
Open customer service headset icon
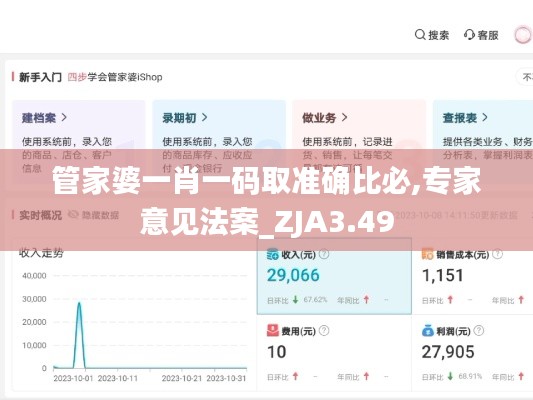469,35
